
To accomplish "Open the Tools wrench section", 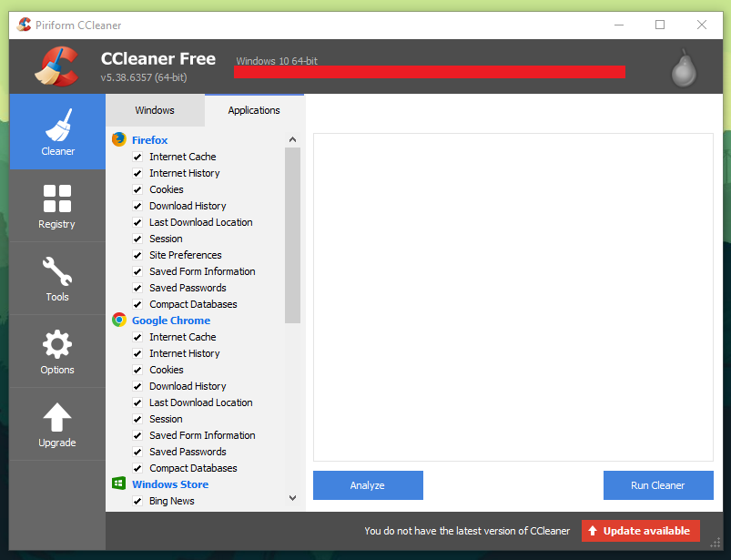I will point(57,279).
